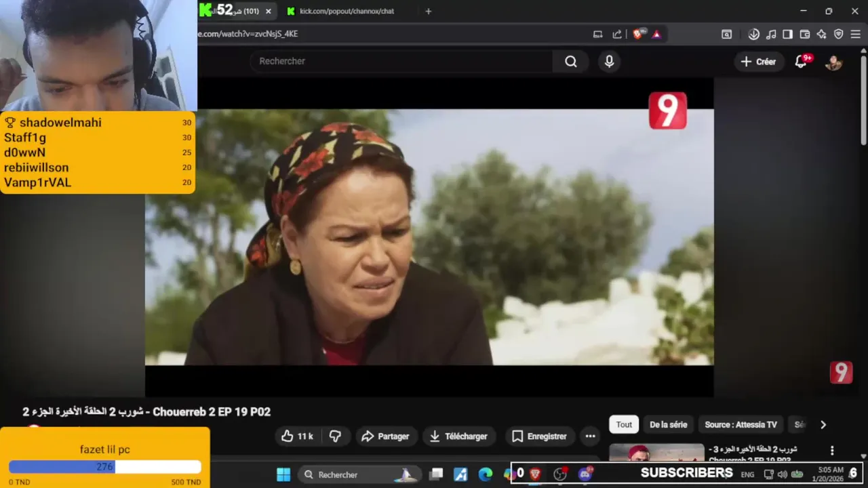868x488 pixels.
Task: Open the Windows Start menu
Action: click(x=283, y=474)
